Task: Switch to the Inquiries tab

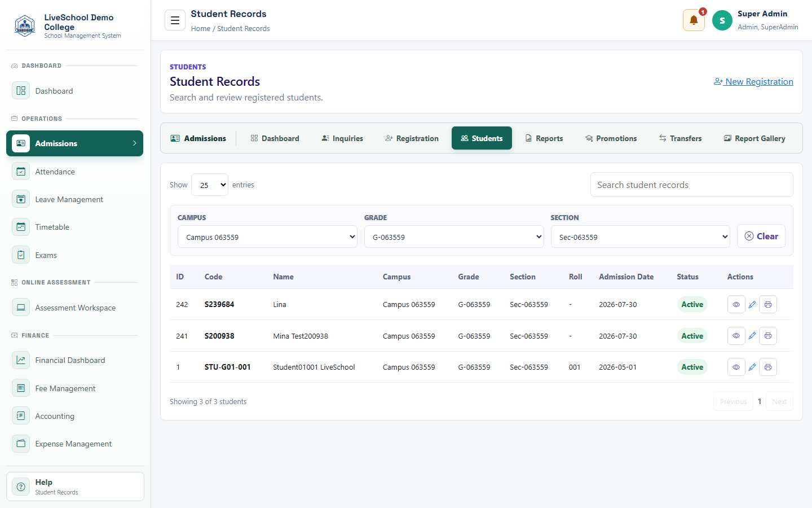Action: (x=342, y=138)
